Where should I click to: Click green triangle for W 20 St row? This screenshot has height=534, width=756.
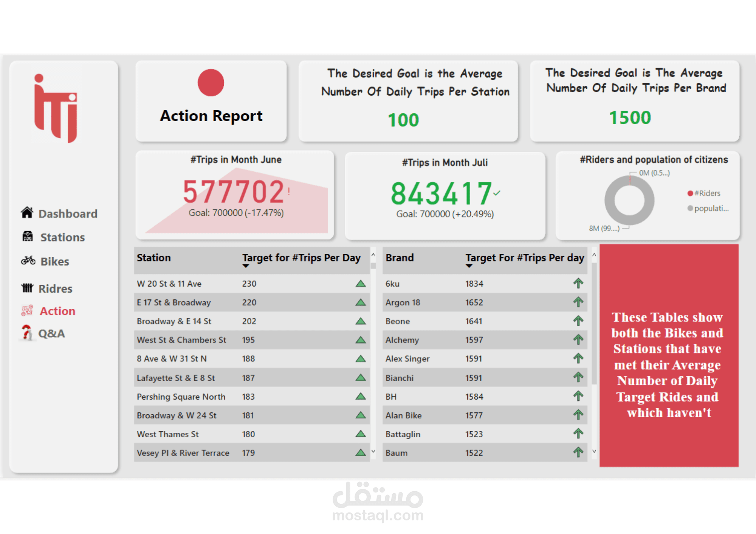pyautogui.click(x=361, y=284)
